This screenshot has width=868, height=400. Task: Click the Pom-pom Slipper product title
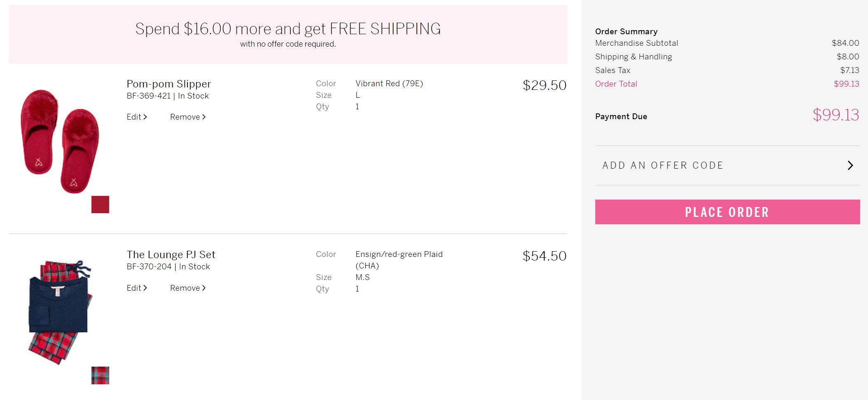coord(168,84)
